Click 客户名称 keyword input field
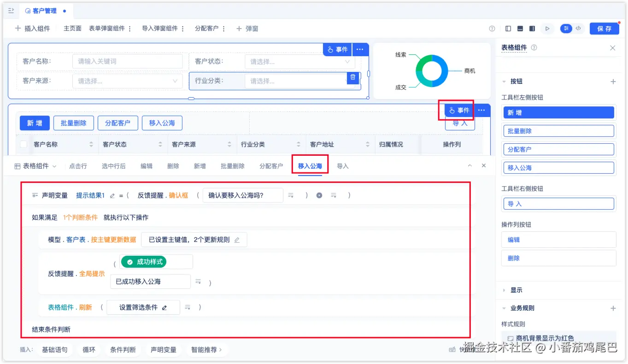Viewport: 628px width, 364px height. [x=128, y=61]
